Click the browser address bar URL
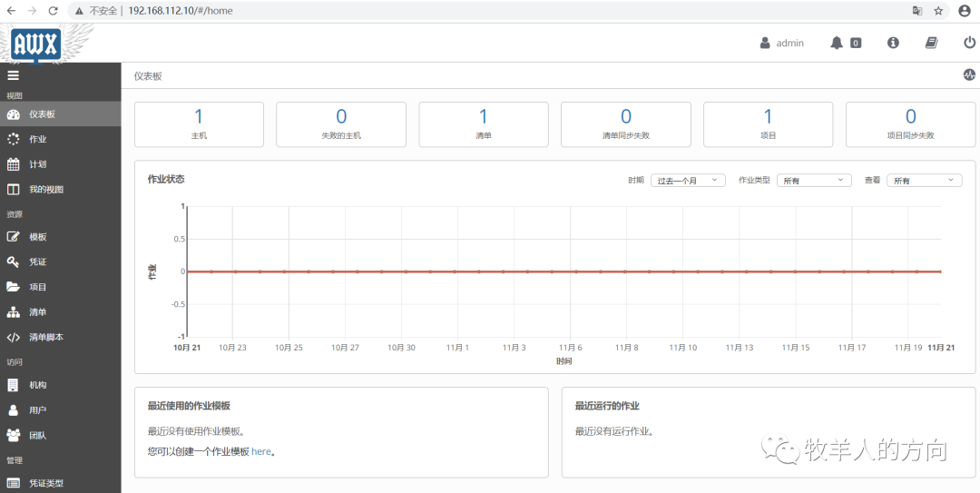980x493 pixels. click(180, 11)
